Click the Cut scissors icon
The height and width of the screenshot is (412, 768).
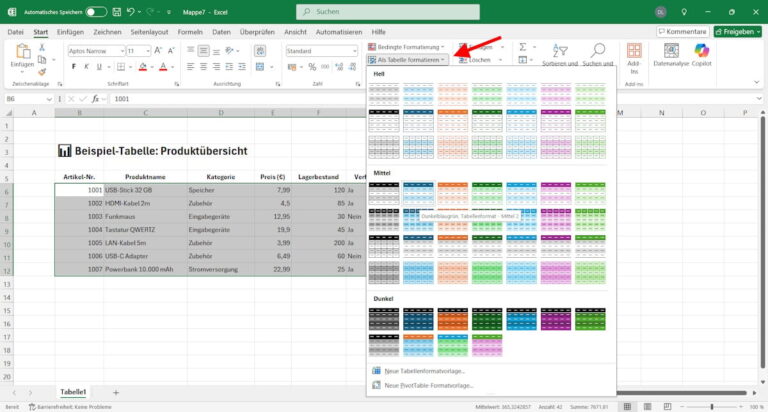[x=42, y=47]
